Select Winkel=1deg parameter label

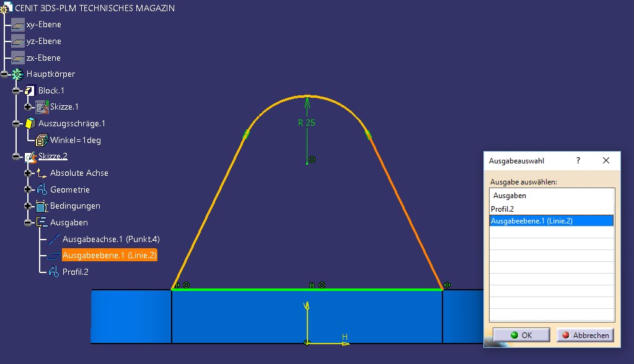click(x=76, y=140)
